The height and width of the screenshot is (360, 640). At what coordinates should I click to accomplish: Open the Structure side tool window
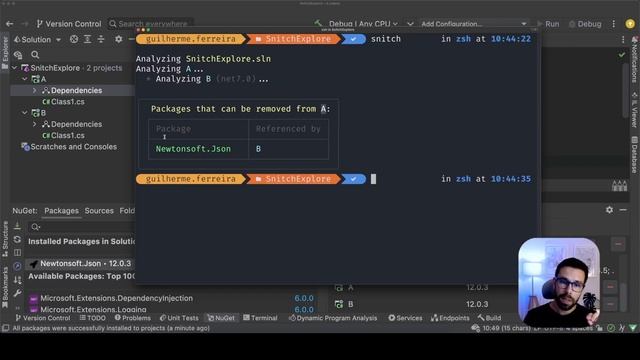(5, 239)
